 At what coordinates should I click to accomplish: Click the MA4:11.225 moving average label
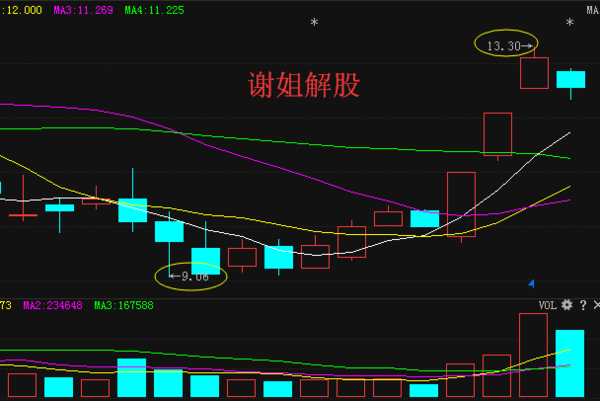pos(154,10)
